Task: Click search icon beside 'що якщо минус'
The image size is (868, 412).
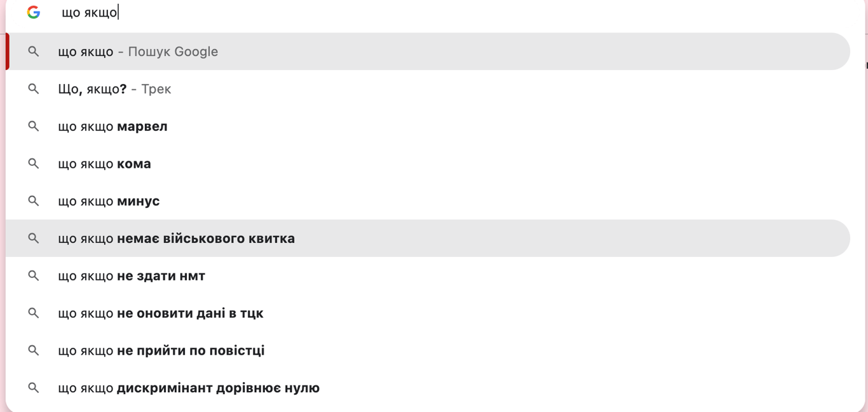Action: tap(34, 201)
